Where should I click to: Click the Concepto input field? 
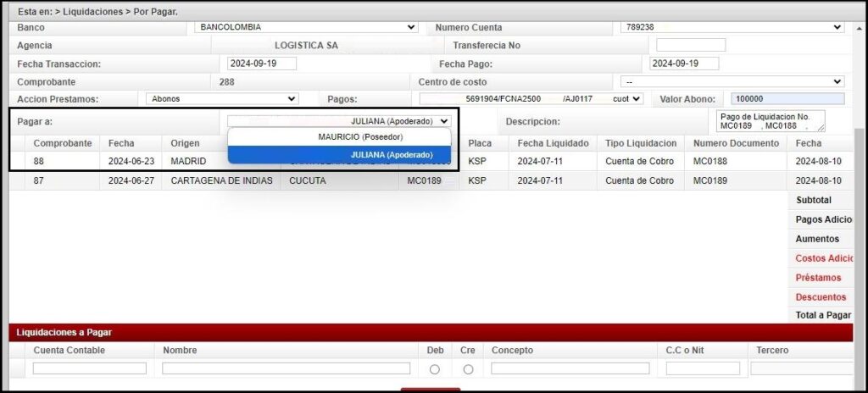pyautogui.click(x=570, y=368)
